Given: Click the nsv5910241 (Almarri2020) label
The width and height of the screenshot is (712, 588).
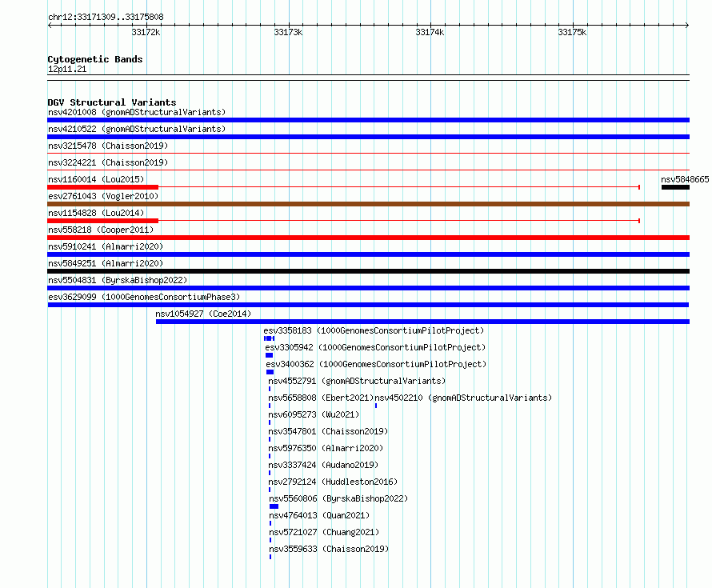Looking at the screenshot, I should coord(106,246).
